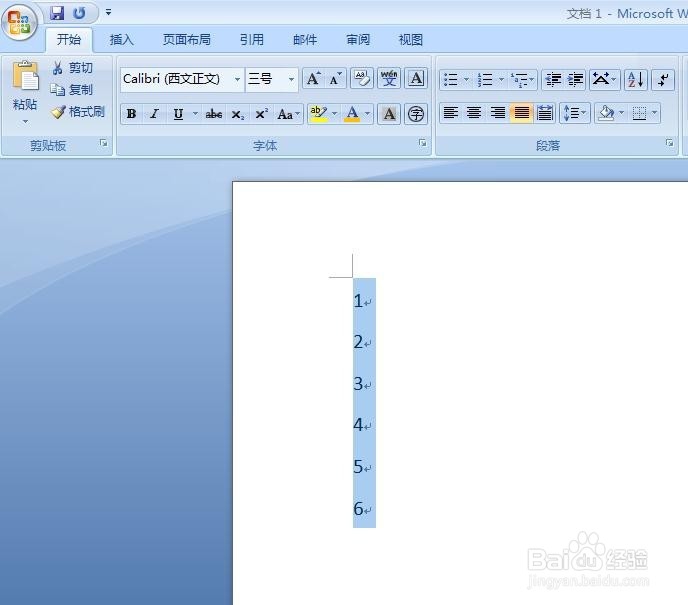Apply paragraph shading paint bucket

coord(606,113)
